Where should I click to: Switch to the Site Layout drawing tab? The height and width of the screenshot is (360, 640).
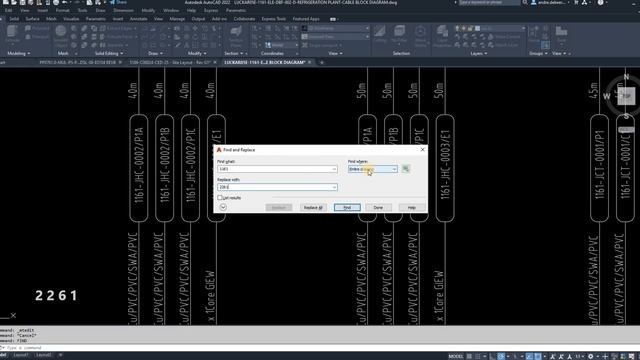pyautogui.click(x=170, y=62)
